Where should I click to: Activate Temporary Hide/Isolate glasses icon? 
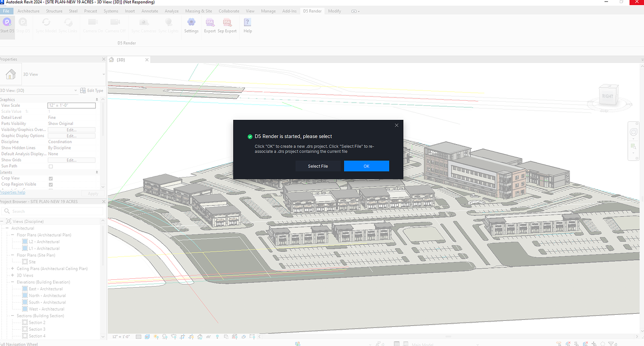pyautogui.click(x=208, y=336)
